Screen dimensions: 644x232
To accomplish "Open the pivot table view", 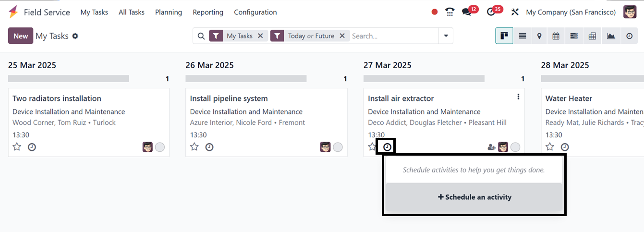I will point(592,36).
